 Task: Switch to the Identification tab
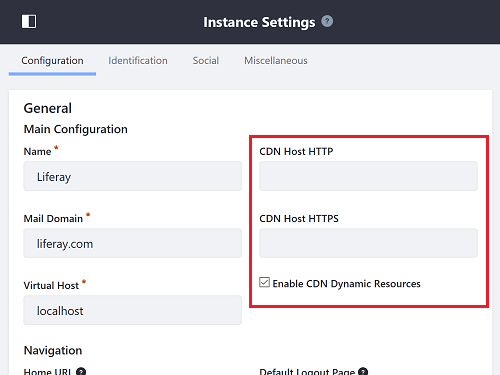(138, 61)
